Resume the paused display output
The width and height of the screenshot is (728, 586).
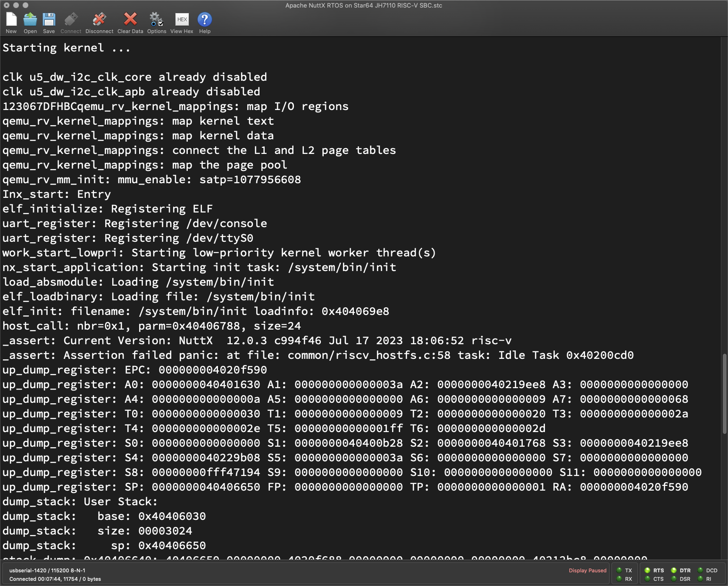[x=587, y=570]
